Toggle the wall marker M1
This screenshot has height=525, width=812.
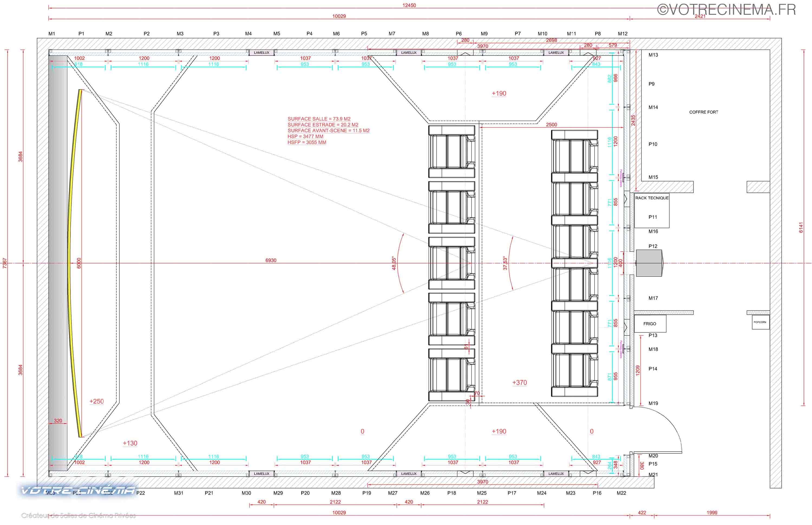pos(51,33)
